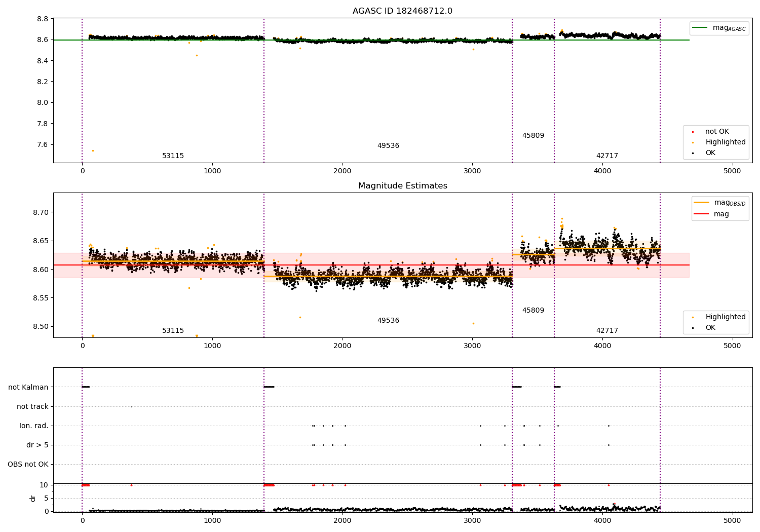Click the 7.6 tick on the top y-axis
This screenshot has height=532, width=760.
(43, 144)
